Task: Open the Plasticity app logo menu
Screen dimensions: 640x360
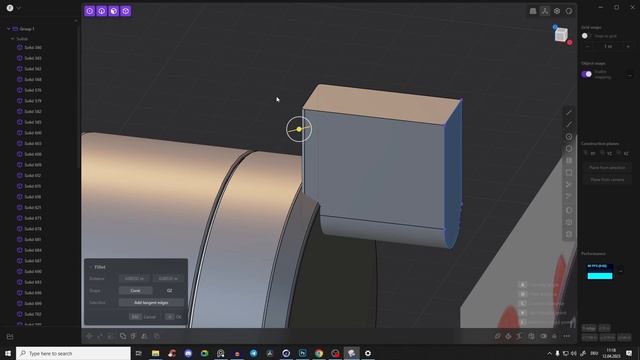Action: tap(10, 8)
